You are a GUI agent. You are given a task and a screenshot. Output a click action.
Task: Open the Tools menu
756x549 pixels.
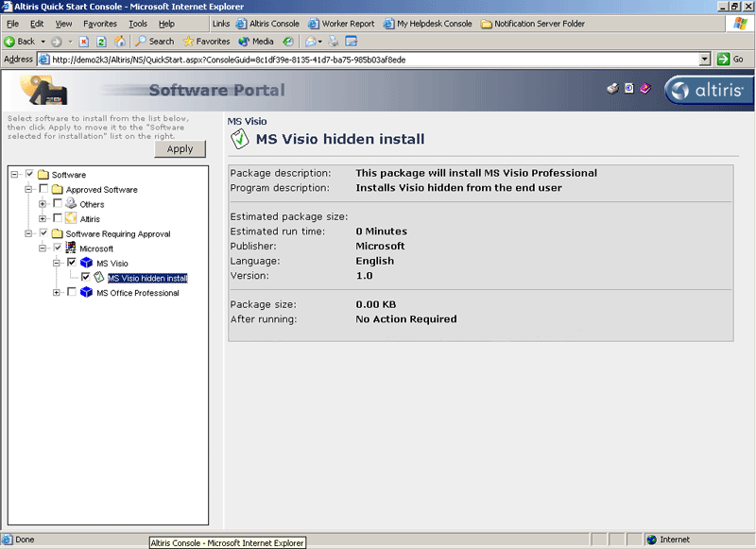pyautogui.click(x=138, y=24)
